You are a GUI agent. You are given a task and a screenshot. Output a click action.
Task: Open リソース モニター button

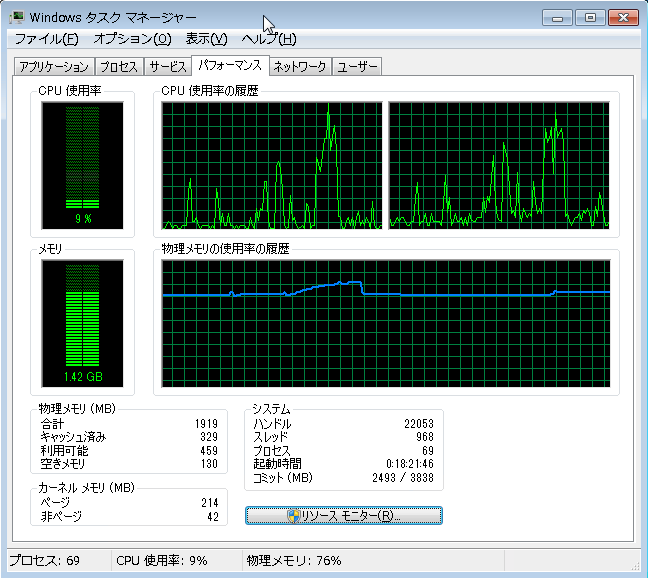pos(344,516)
